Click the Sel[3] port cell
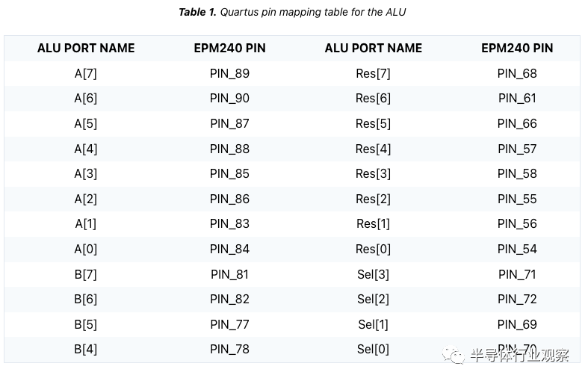Screen dimensions: 588x381 coord(373,274)
